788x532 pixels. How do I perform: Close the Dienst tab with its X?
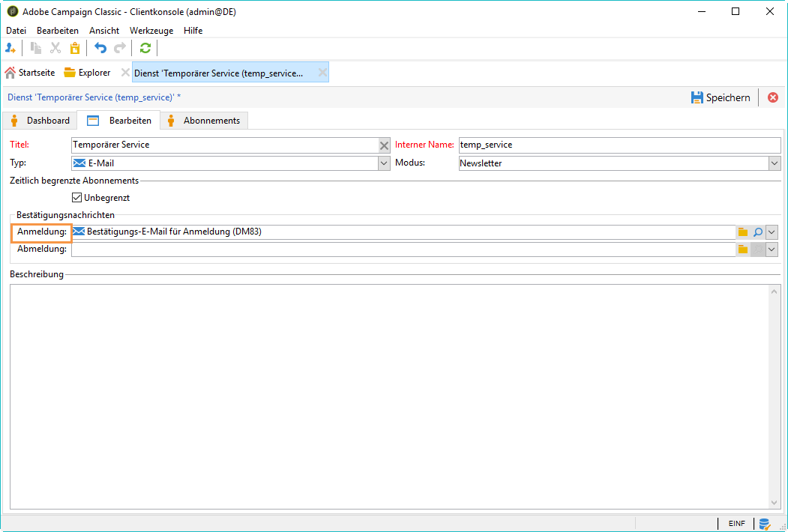pyautogui.click(x=322, y=73)
